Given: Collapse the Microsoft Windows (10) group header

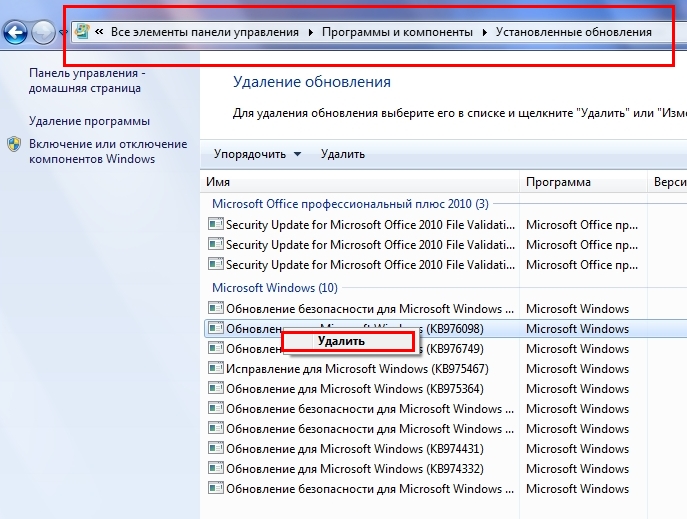Looking at the screenshot, I should pyautogui.click(x=275, y=288).
